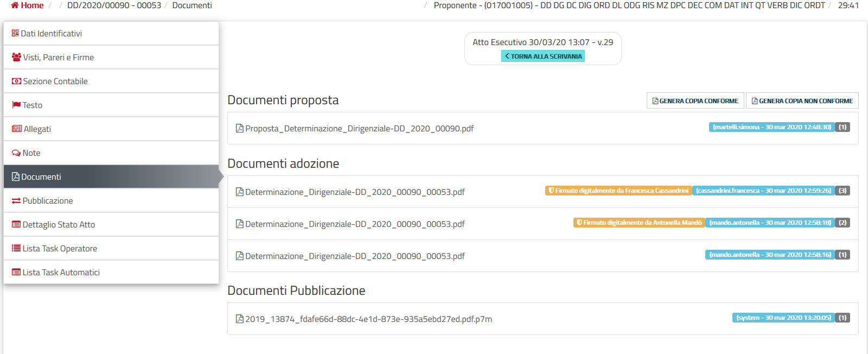868x354 pixels.
Task: Click the Pubblicazione exchange arrows icon
Action: coord(16,201)
